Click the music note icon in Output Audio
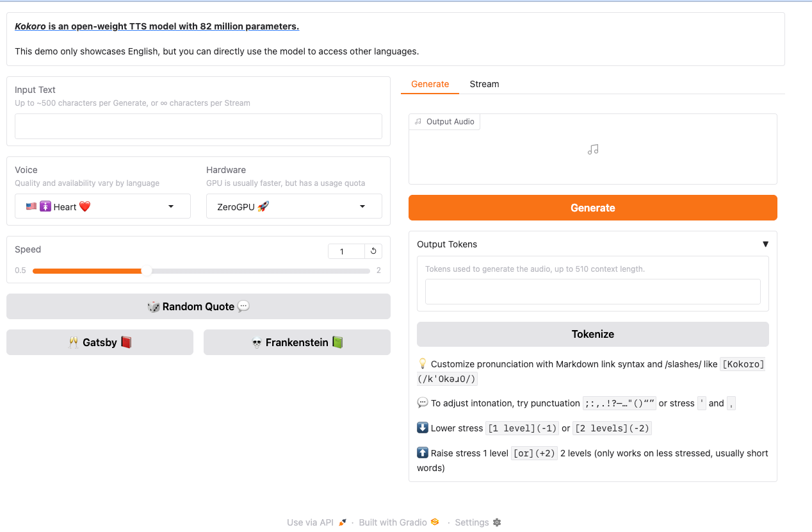812x532 pixels. [x=593, y=149]
